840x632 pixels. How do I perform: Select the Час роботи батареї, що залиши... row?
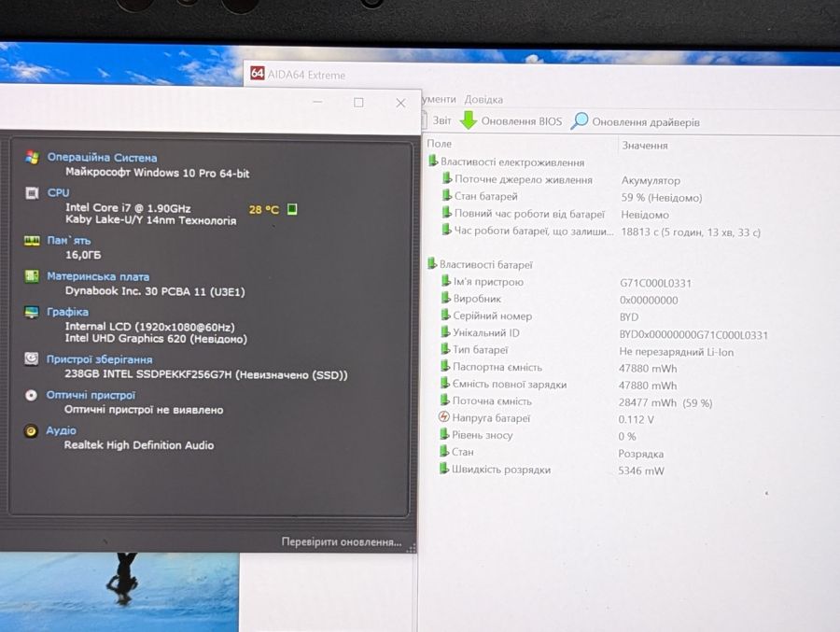(x=600, y=232)
